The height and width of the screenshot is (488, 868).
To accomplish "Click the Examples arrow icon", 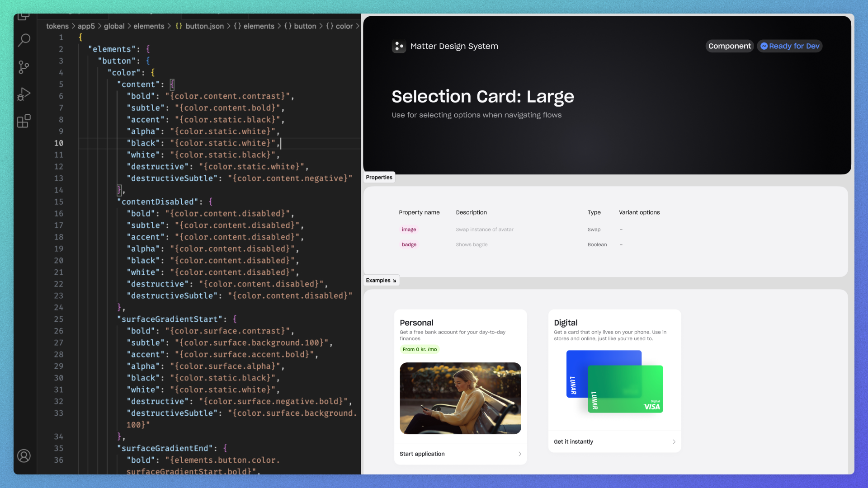I will coord(394,281).
